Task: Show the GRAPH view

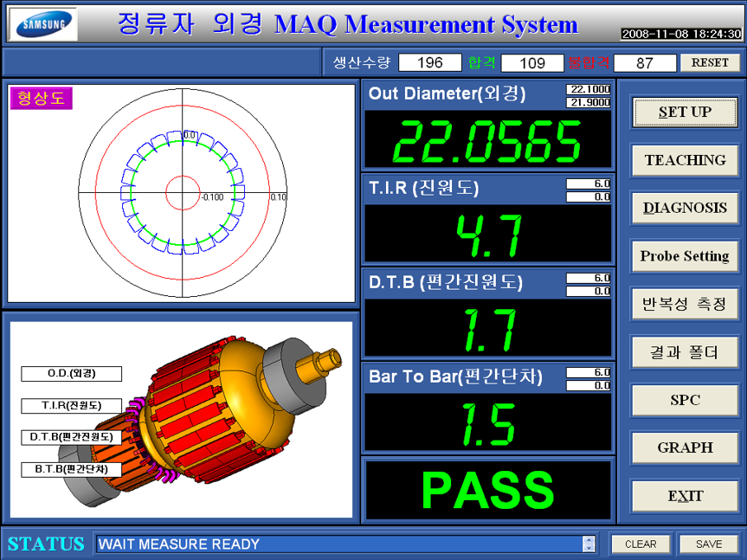Action: [685, 447]
